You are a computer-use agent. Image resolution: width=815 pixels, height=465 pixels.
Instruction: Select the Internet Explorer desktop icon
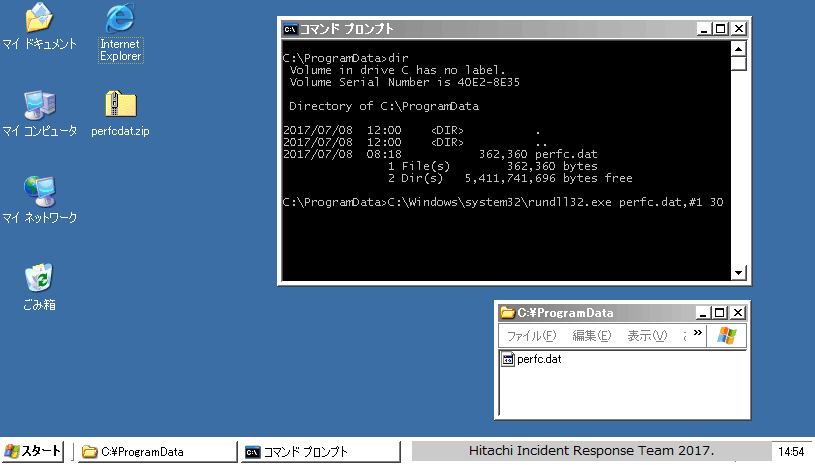point(120,19)
